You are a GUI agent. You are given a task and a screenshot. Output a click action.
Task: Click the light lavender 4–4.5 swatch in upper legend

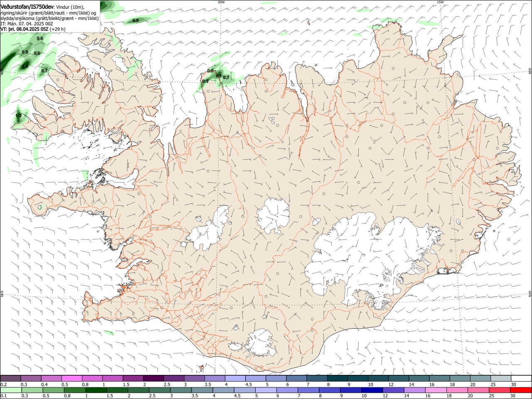tap(235, 379)
